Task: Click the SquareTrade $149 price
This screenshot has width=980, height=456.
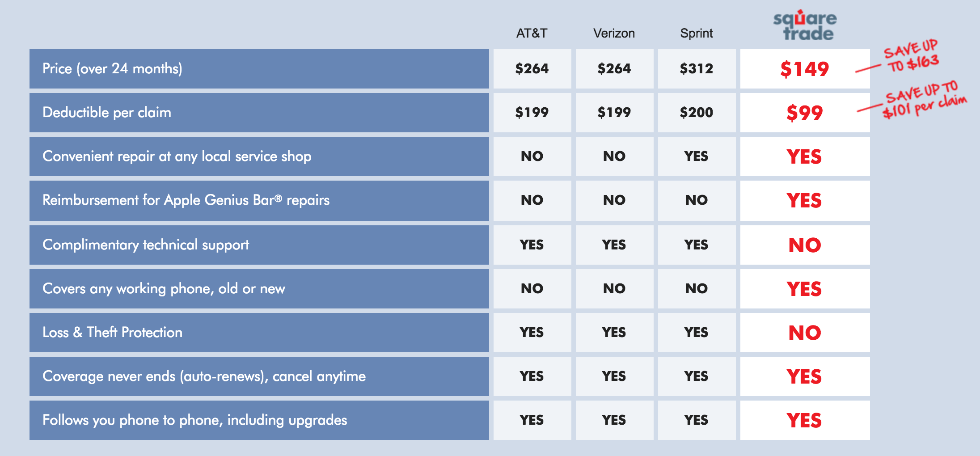Action: [804, 69]
